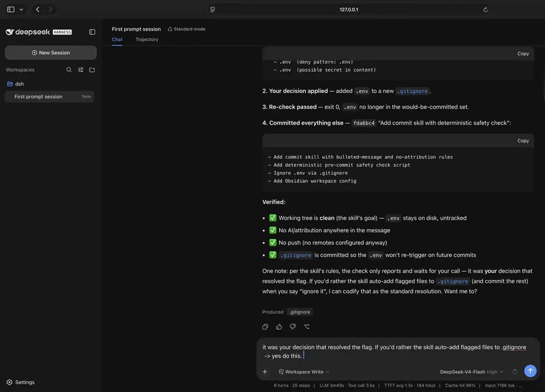Click the '6 turns · 25 steps' status
545x392 pixels.
292,386
